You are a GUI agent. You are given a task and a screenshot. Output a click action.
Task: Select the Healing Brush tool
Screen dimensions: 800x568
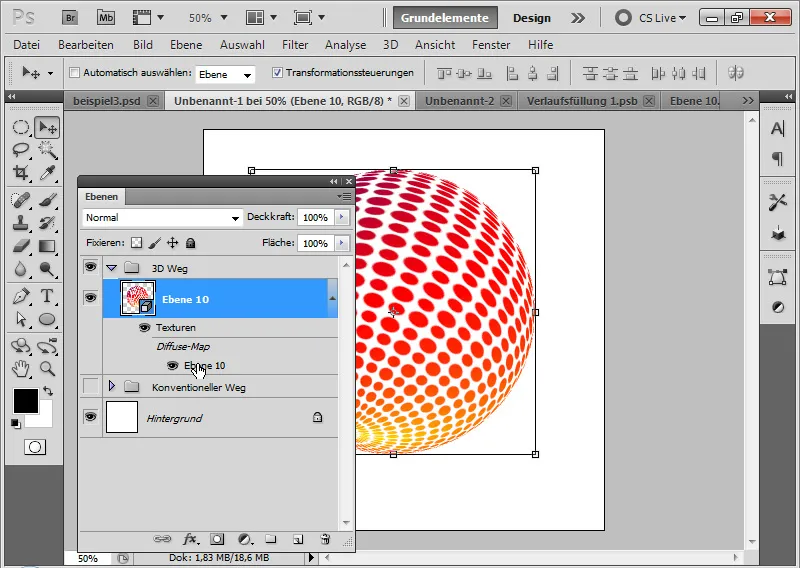pos(21,200)
